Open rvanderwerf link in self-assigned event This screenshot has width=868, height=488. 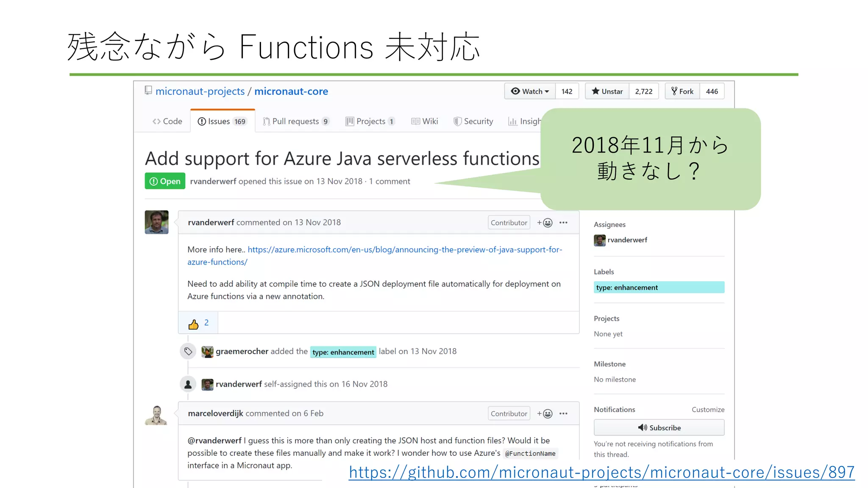tap(239, 384)
